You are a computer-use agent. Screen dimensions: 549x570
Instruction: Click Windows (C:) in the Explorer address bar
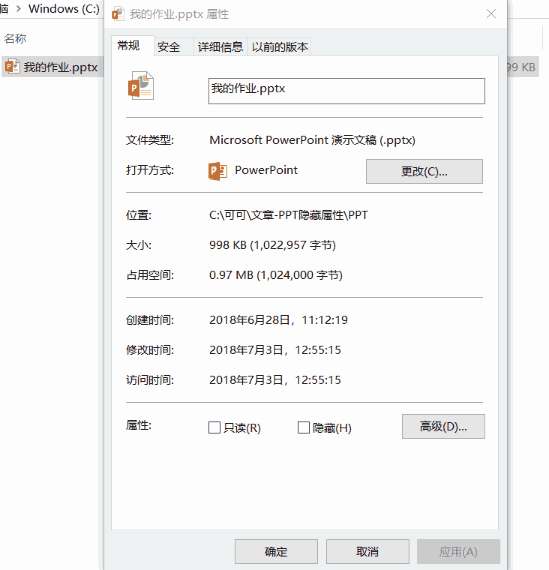64,9
